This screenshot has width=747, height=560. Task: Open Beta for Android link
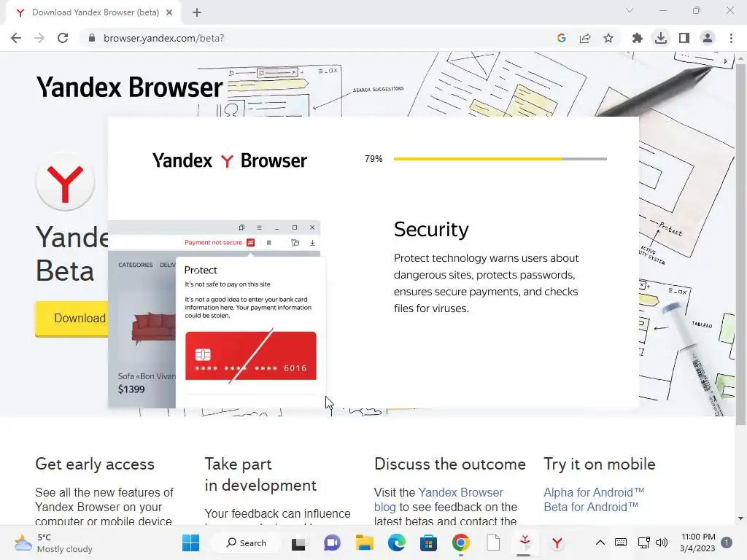(x=591, y=507)
